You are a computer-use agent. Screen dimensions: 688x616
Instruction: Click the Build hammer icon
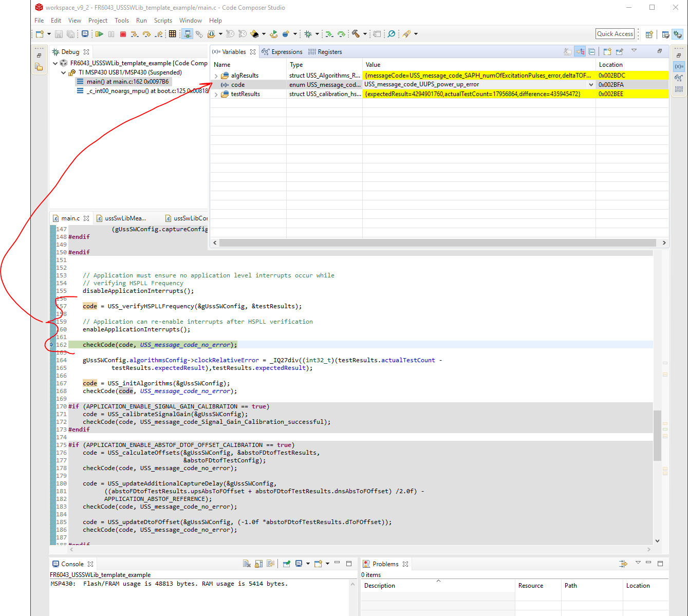[356, 34]
